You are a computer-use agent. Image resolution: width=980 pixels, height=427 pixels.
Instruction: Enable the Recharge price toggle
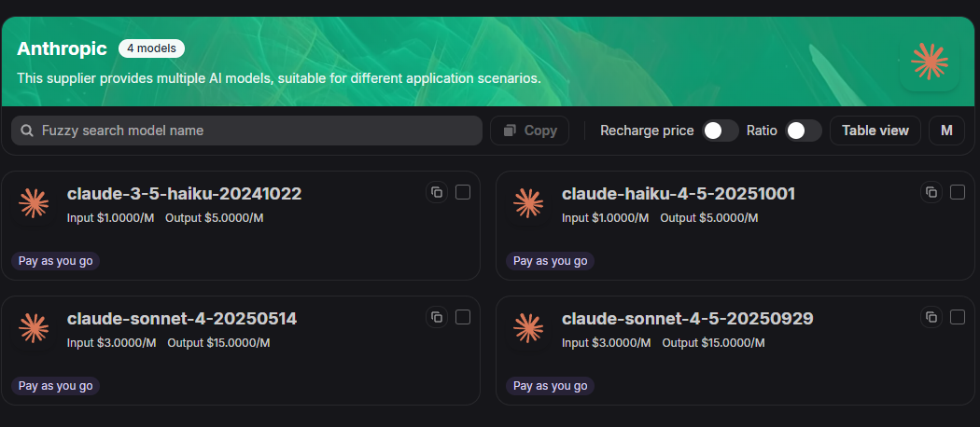click(721, 131)
